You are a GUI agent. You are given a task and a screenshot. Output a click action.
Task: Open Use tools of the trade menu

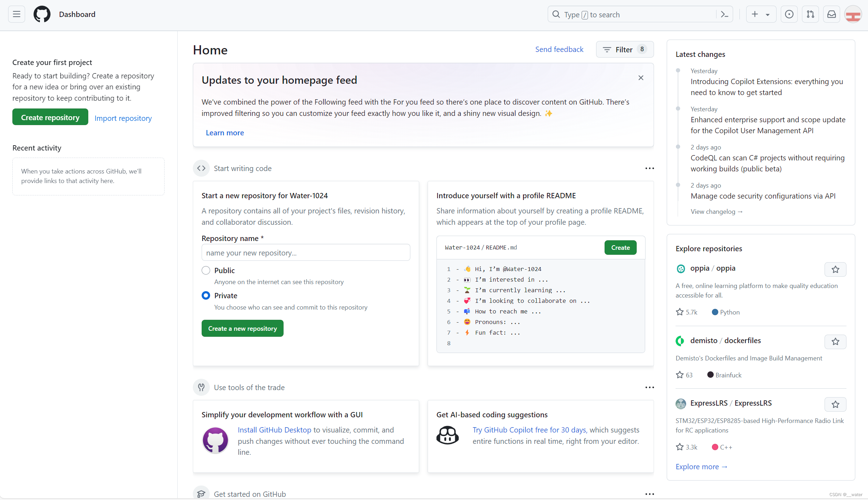point(649,388)
